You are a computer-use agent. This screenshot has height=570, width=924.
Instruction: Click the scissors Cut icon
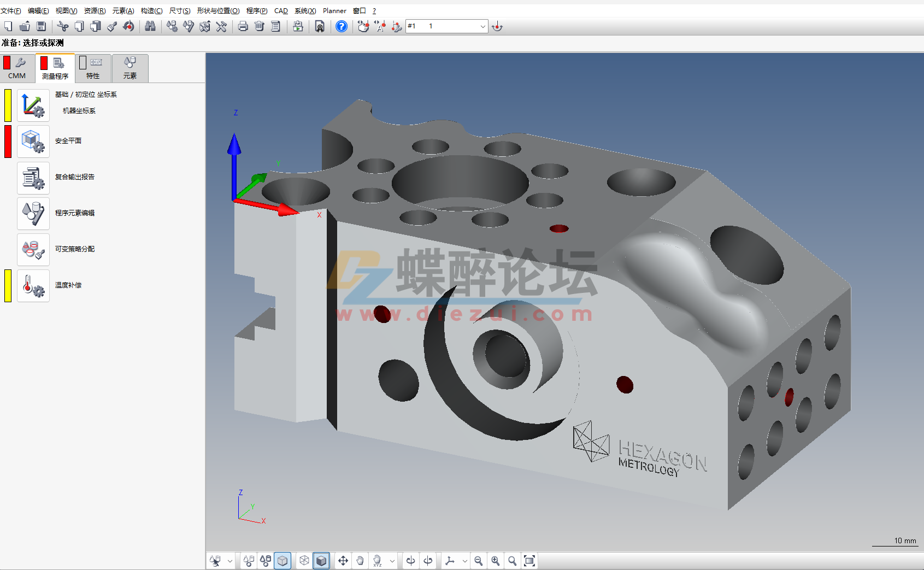click(x=63, y=26)
